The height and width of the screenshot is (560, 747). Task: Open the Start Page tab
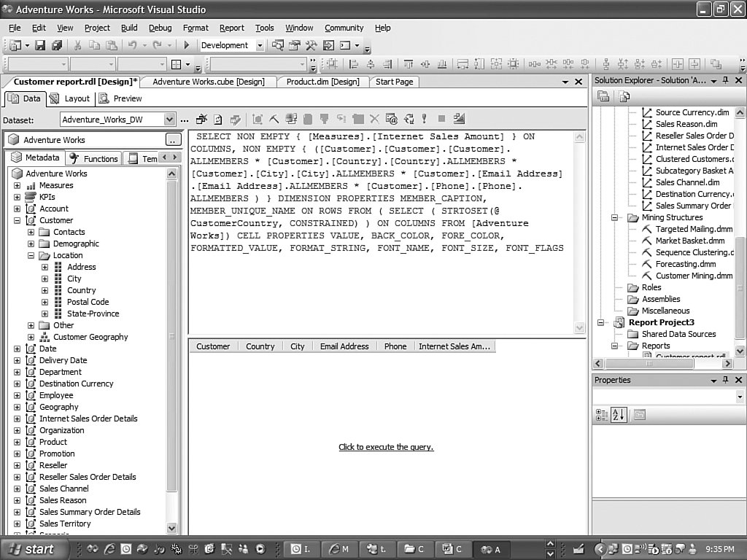coord(395,82)
